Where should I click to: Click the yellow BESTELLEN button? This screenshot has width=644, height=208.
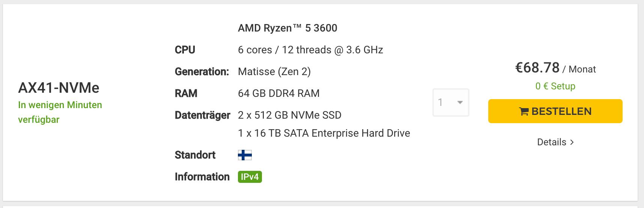point(555,111)
